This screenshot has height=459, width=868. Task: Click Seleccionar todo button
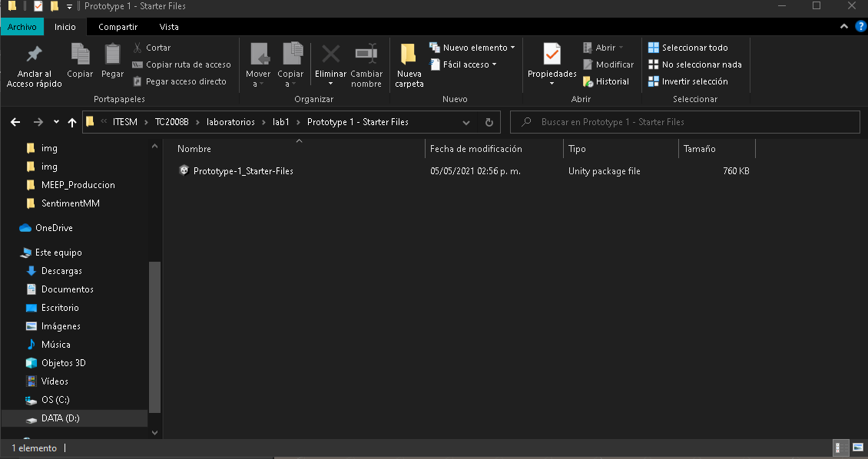pos(688,48)
